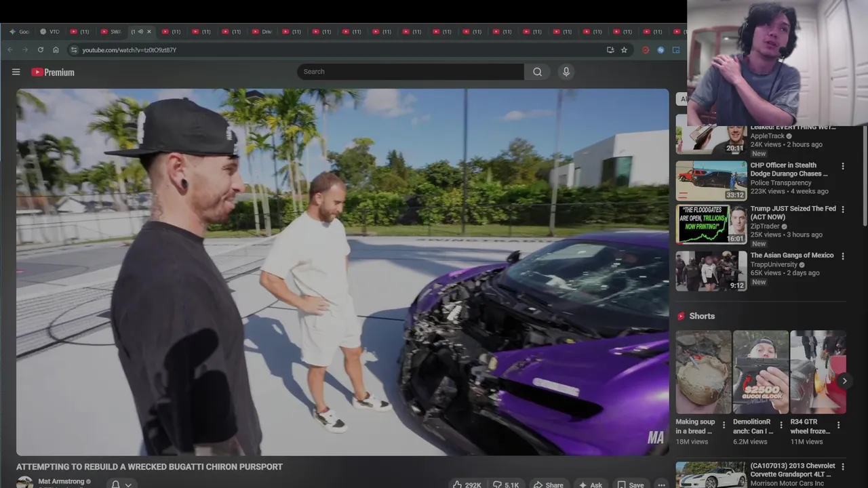Open 2013 Chevrolet Corvette Grandsport thumbnail

(711, 475)
